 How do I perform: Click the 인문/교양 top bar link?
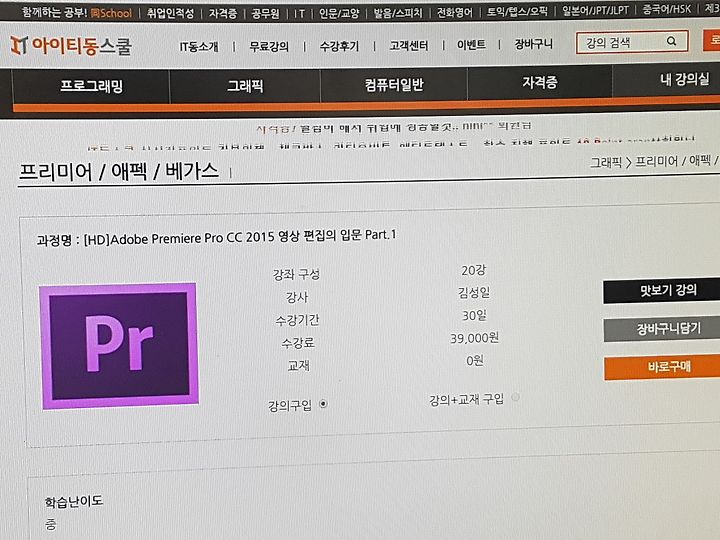tap(339, 13)
